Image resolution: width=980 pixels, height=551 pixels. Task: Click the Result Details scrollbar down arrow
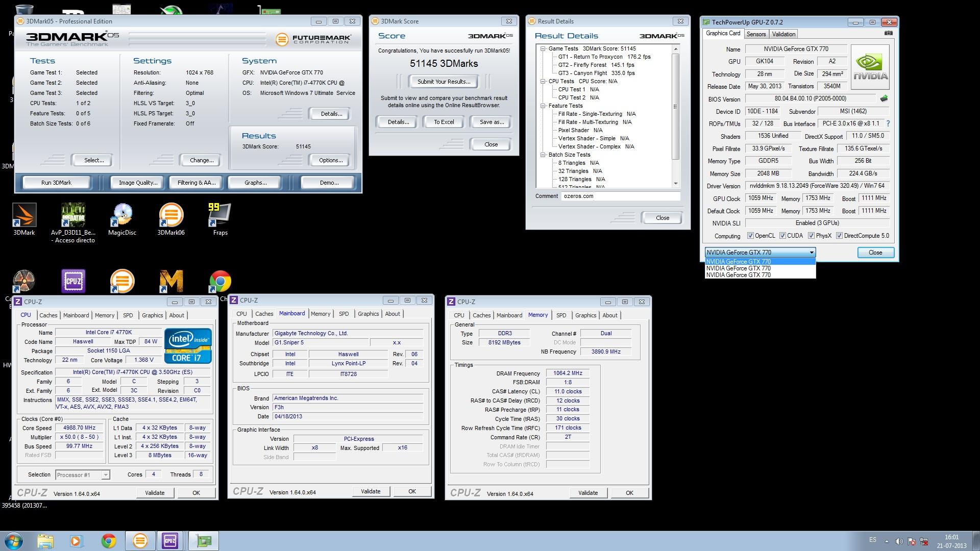[x=676, y=184]
